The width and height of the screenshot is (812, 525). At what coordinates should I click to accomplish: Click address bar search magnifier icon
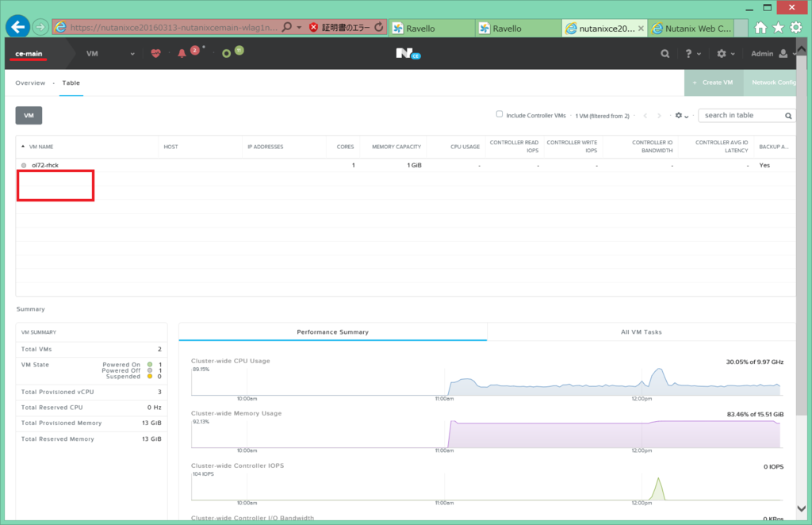287,27
